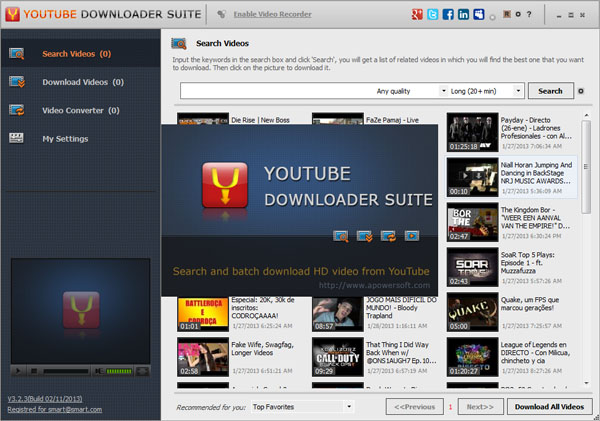600x421 pixels.
Task: Open the Long (20+ min) duration dropdown
Action: tap(486, 91)
